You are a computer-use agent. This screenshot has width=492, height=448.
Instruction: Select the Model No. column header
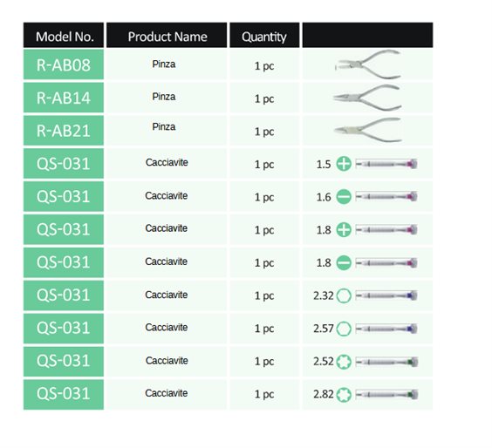coord(64,35)
